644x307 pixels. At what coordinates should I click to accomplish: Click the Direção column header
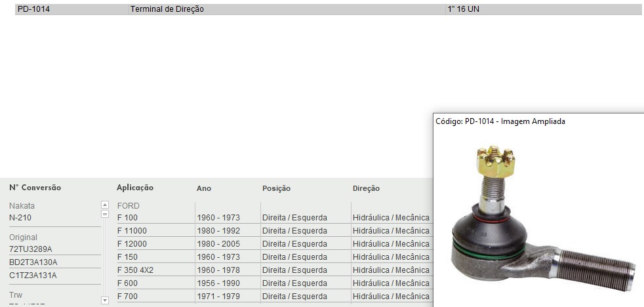pos(366,188)
